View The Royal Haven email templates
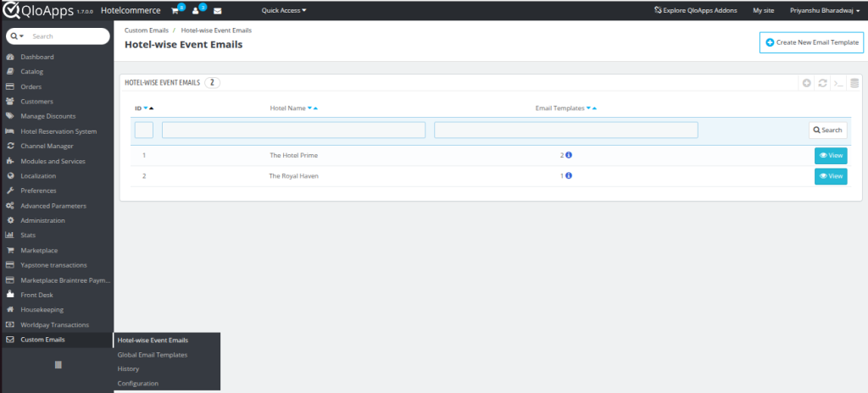The height and width of the screenshot is (393, 868). click(x=831, y=176)
